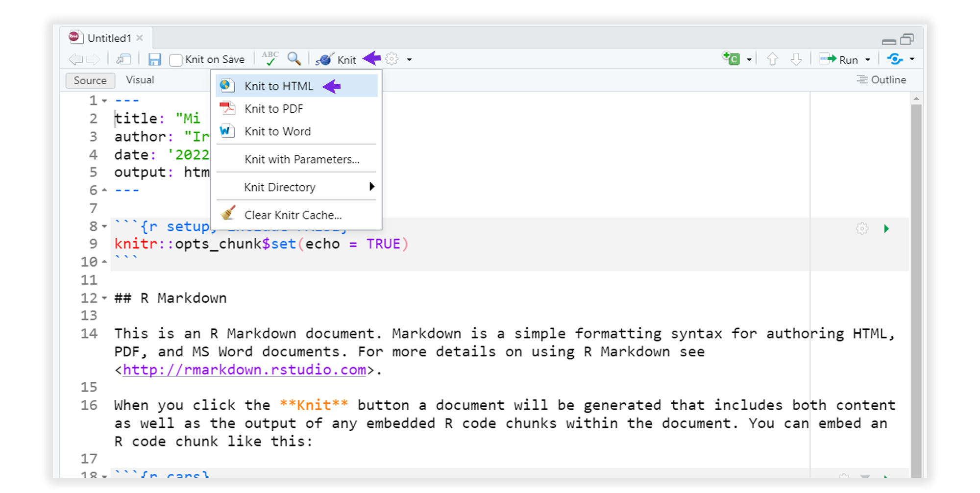Run the setup chunk play arrow
Viewport: 980px width, 493px height.
(x=886, y=229)
